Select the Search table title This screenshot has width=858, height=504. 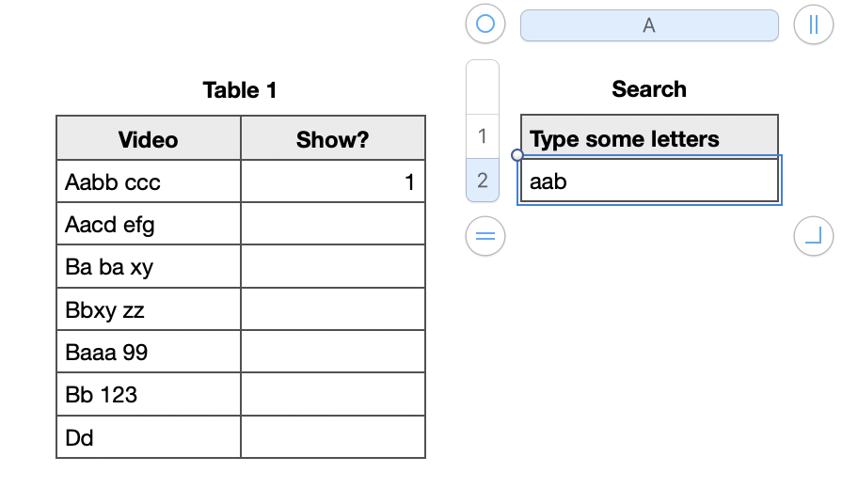coord(649,89)
